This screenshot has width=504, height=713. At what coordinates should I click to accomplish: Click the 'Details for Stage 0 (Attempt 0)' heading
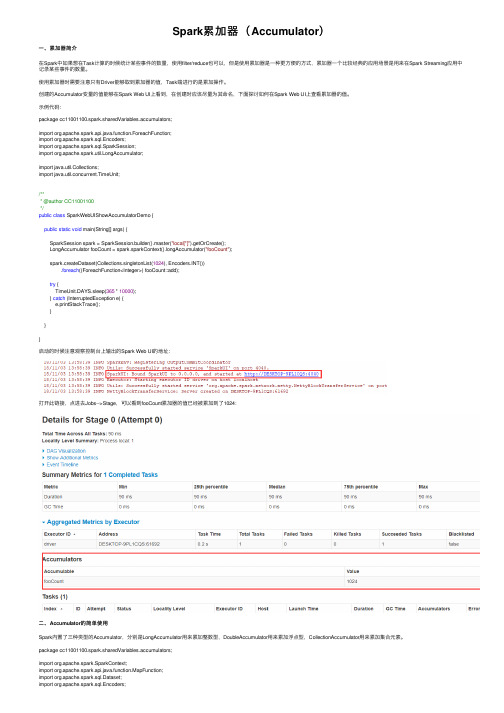pos(102,420)
